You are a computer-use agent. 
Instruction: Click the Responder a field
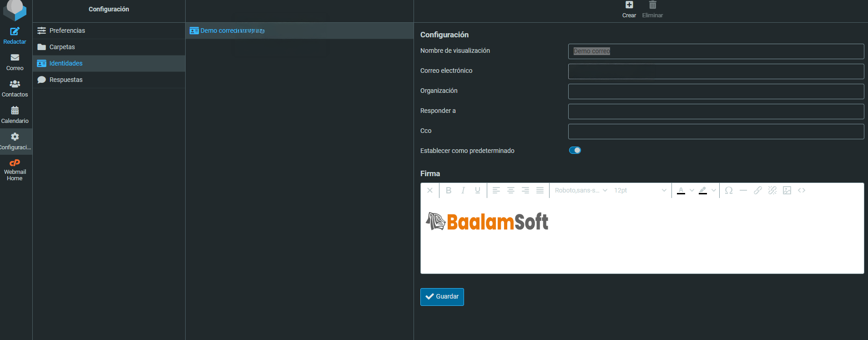click(716, 112)
